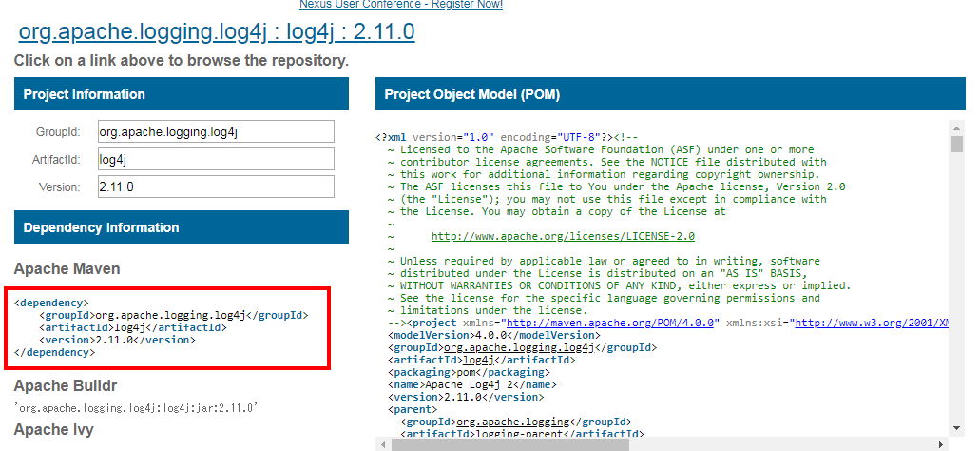The width and height of the screenshot is (980, 451).
Task: Click 'WITHOUT WARRANTIES OR CONDITIONS' comment line
Action: point(620,285)
